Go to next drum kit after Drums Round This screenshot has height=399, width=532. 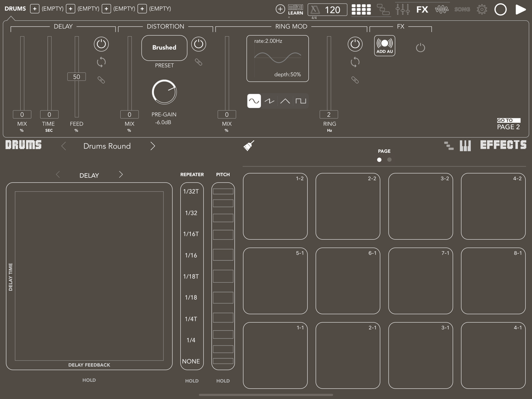(153, 146)
